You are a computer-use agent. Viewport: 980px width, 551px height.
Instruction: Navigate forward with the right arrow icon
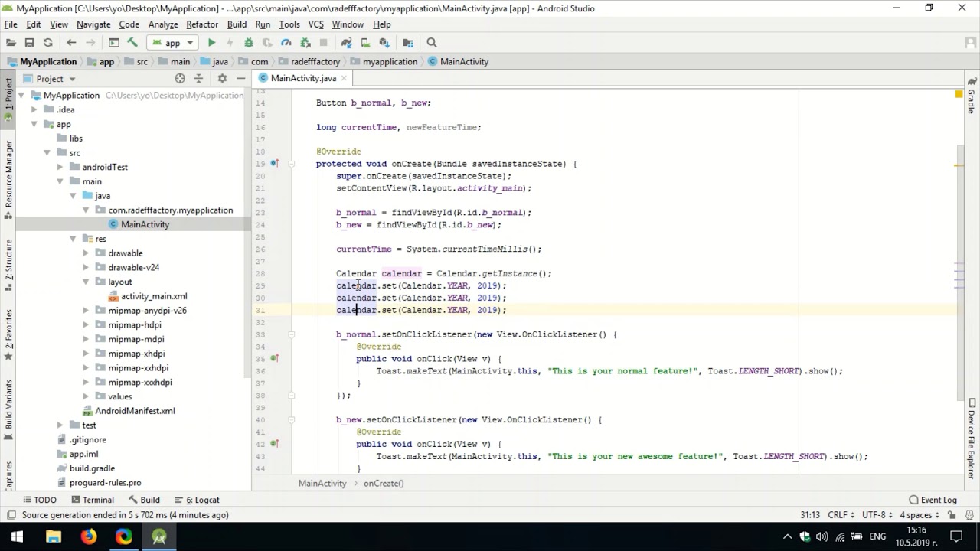pyautogui.click(x=90, y=43)
